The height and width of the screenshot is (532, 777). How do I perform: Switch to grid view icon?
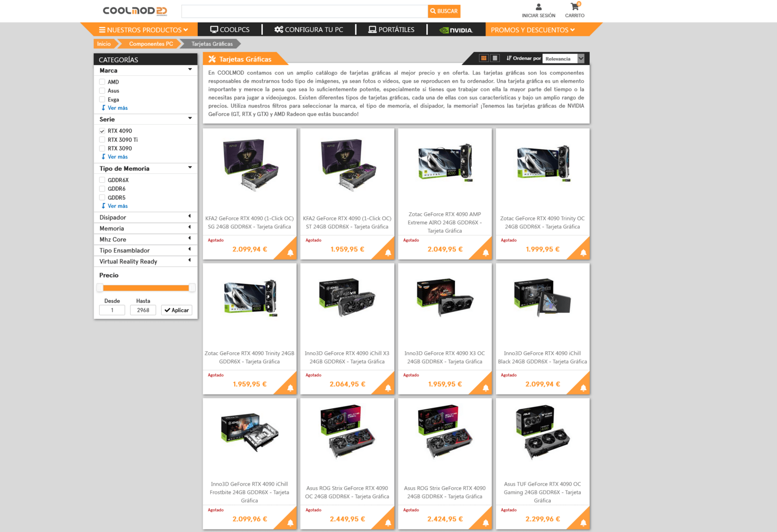[x=484, y=58]
